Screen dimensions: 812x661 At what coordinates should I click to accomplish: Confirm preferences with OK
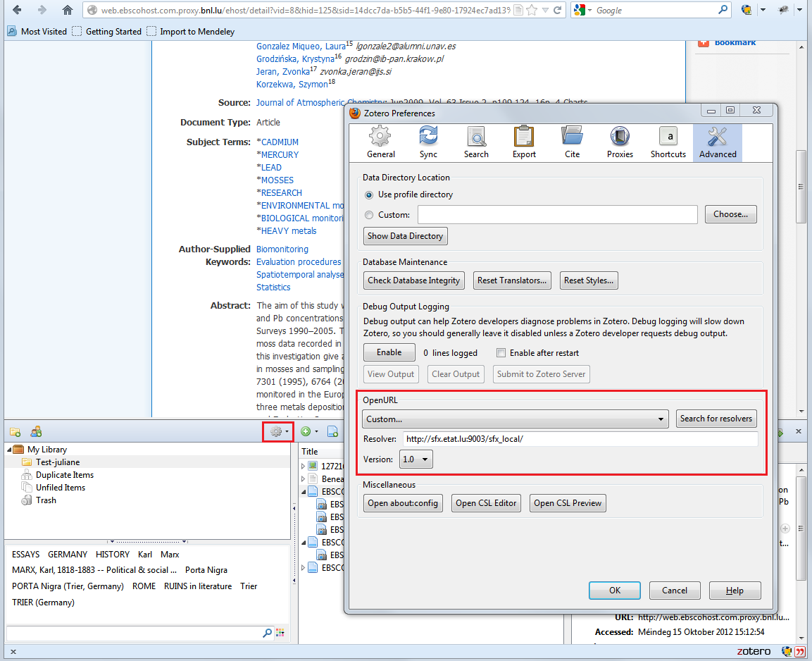(x=615, y=591)
